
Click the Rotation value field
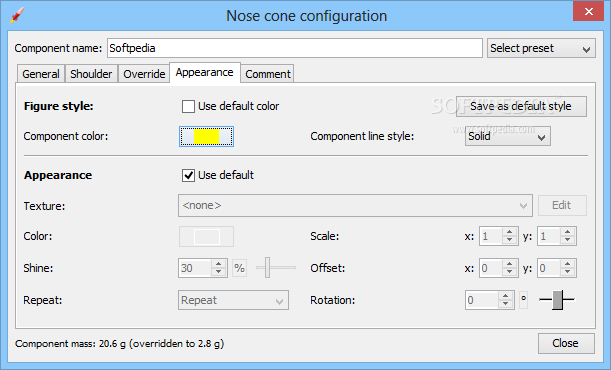482,300
